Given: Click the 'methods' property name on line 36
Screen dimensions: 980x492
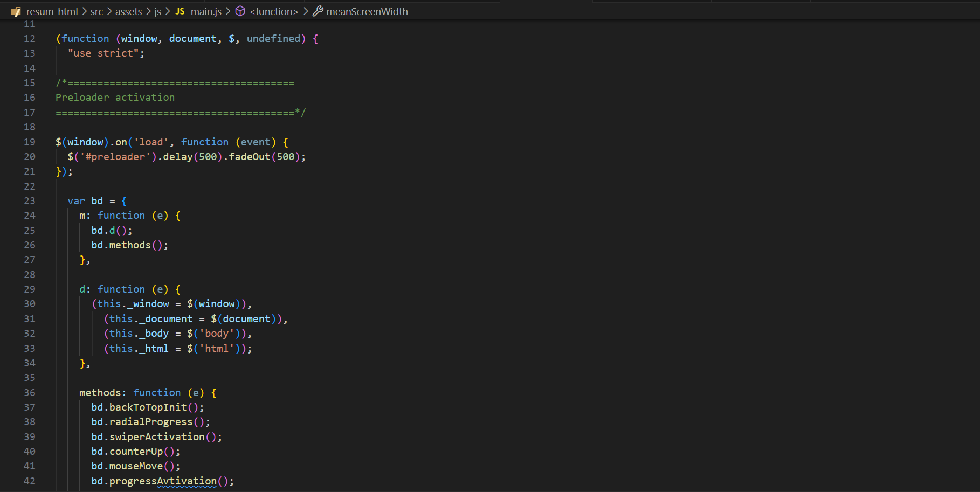Looking at the screenshot, I should (x=100, y=393).
